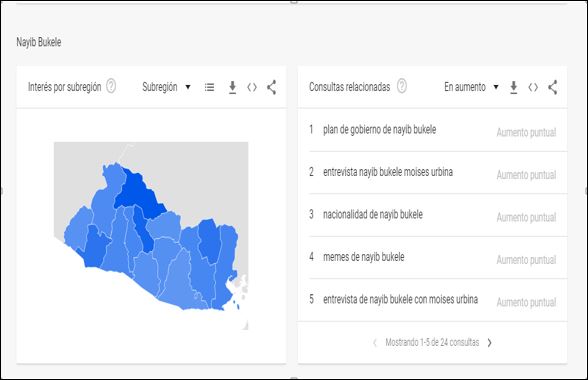Image resolution: width=588 pixels, height=380 pixels.
Task: Go to next page of consultas
Action: coord(489,342)
